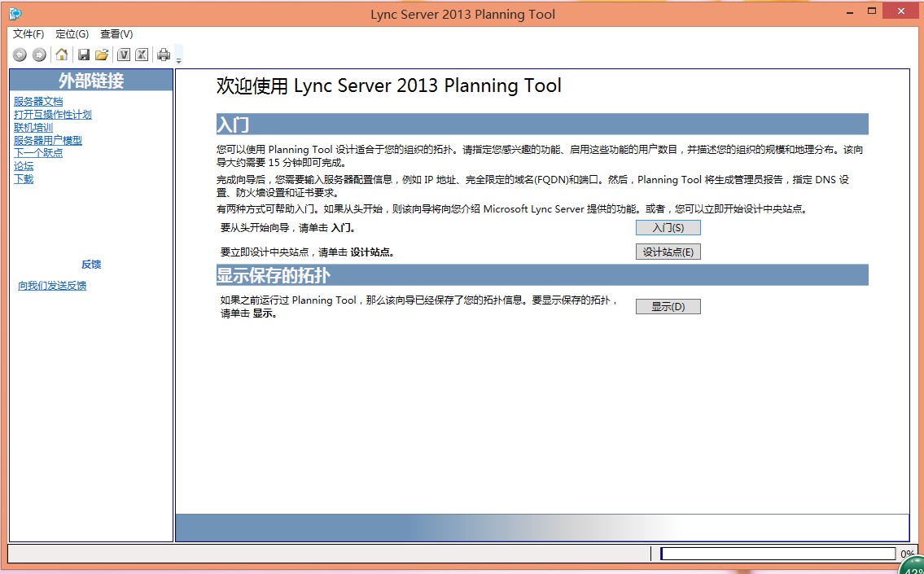Click the 反馈 heading in the sidebar

[91, 265]
